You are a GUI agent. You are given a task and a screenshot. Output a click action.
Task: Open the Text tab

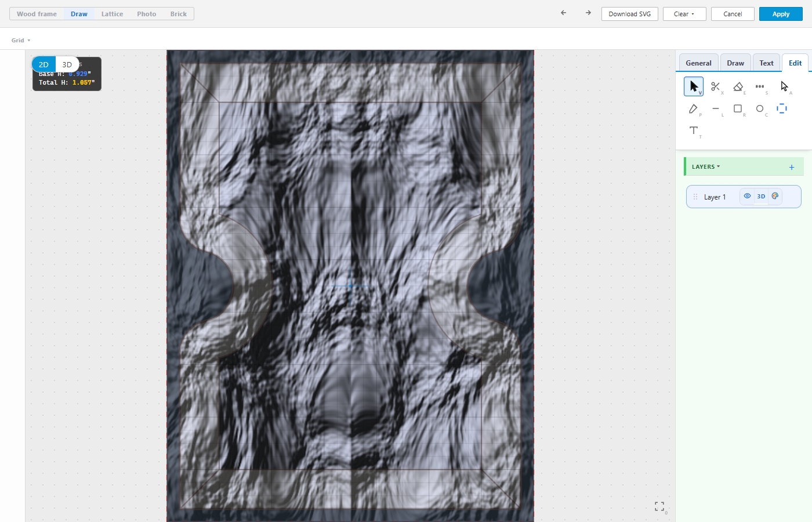tap(766, 63)
